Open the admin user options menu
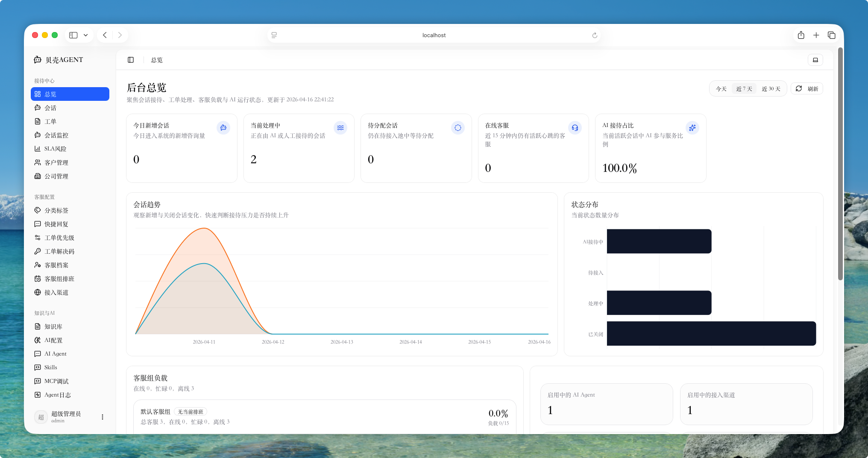The image size is (868, 458). [x=102, y=417]
